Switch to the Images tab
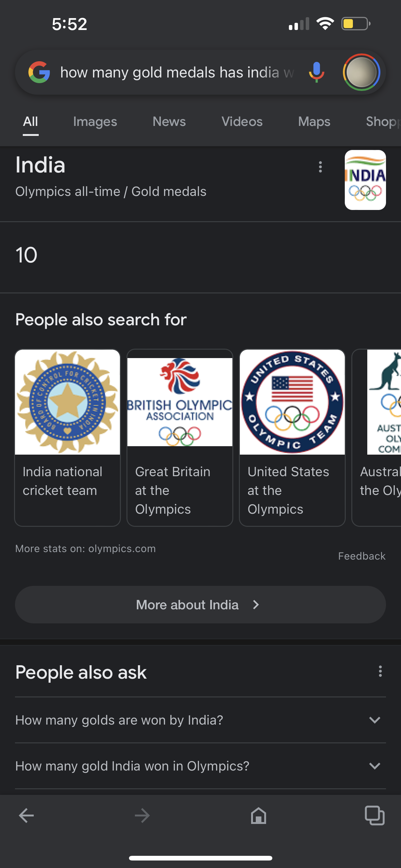The image size is (401, 868). pos(95,122)
